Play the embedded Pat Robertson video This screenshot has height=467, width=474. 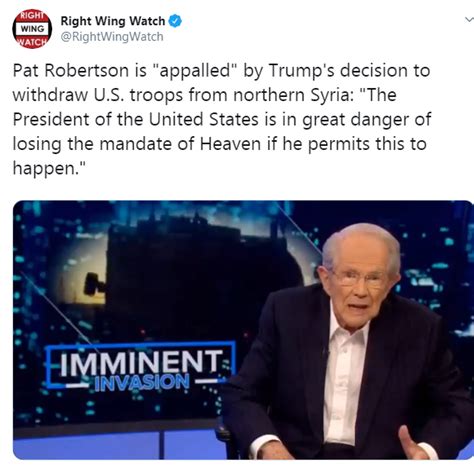[x=243, y=330]
